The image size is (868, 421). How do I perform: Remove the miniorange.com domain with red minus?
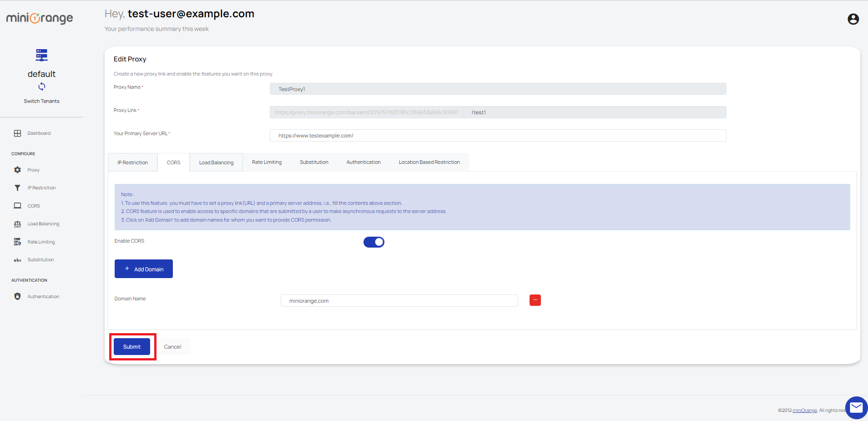pos(535,300)
